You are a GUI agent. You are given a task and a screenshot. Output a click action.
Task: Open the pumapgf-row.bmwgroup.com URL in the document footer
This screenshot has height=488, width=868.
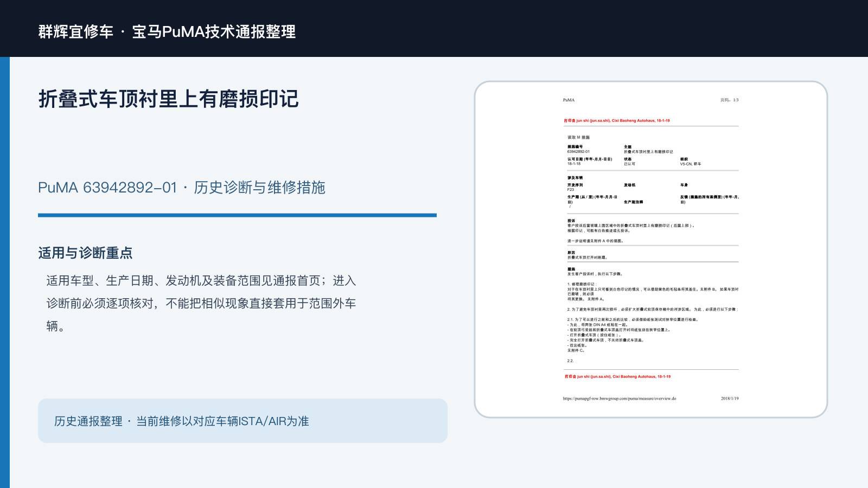[620, 399]
